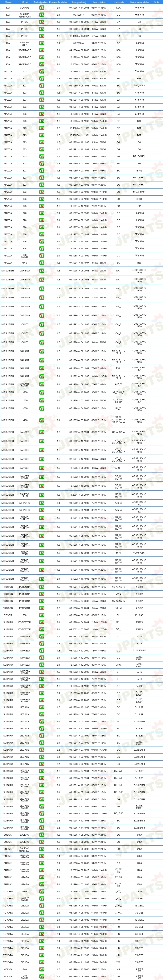Select the 'S40' model cell
This screenshot has width=163, height=980.
click(25, 969)
